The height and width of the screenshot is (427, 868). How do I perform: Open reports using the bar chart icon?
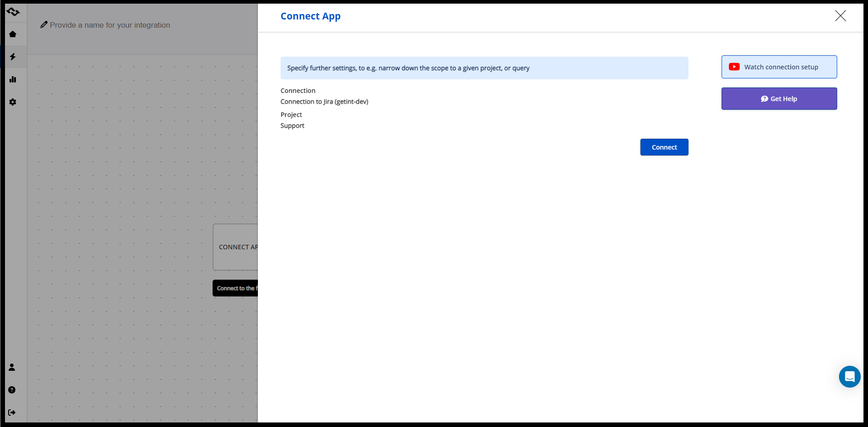(13, 79)
